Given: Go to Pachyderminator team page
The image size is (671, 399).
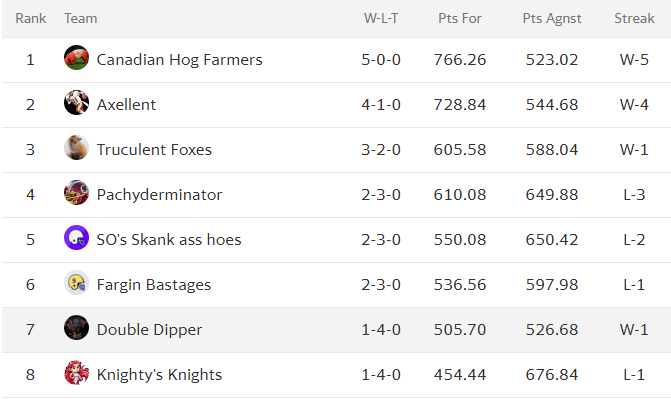Looking at the screenshot, I should tap(159, 195).
